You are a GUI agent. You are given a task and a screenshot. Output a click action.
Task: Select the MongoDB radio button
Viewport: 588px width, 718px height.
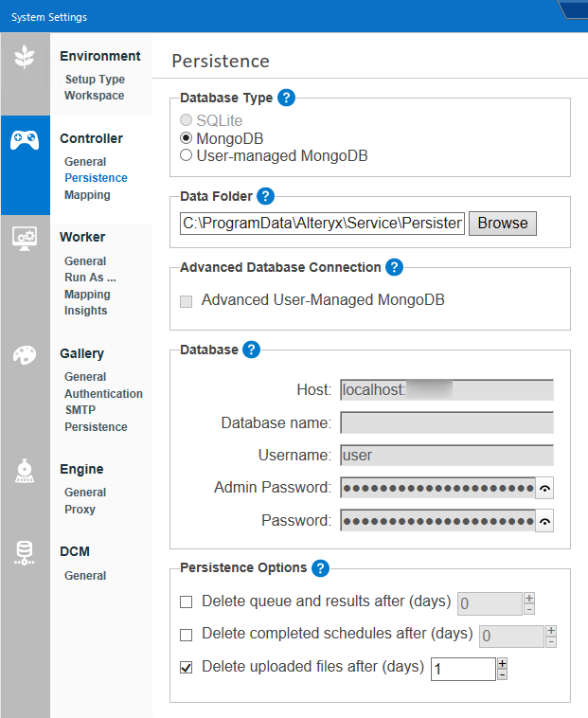coord(186,138)
